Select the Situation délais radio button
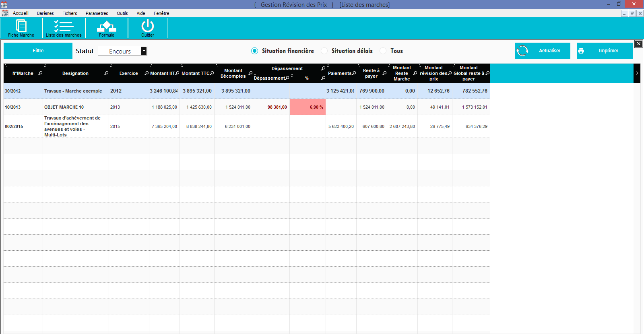 coord(324,51)
